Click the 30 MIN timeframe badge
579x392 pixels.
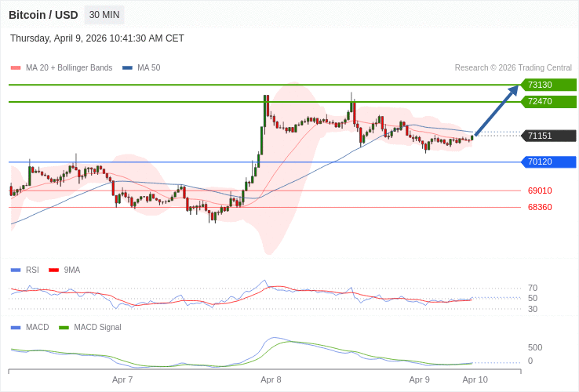(104, 15)
